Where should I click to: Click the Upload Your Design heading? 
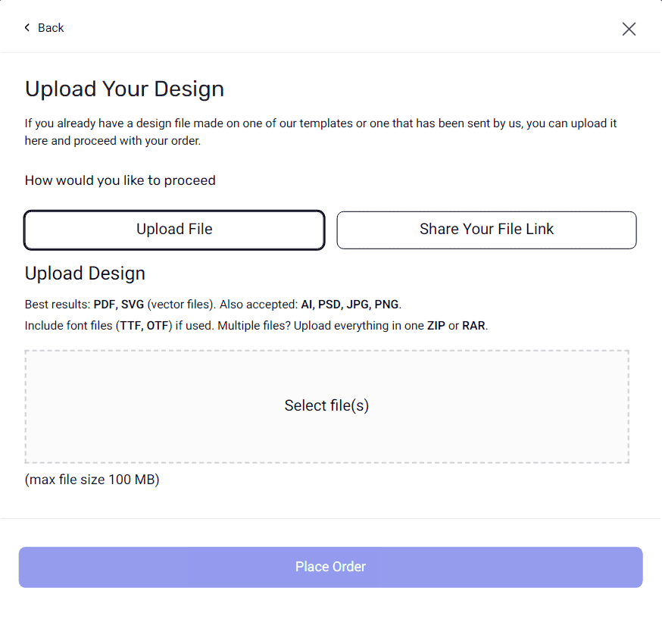coord(124,89)
